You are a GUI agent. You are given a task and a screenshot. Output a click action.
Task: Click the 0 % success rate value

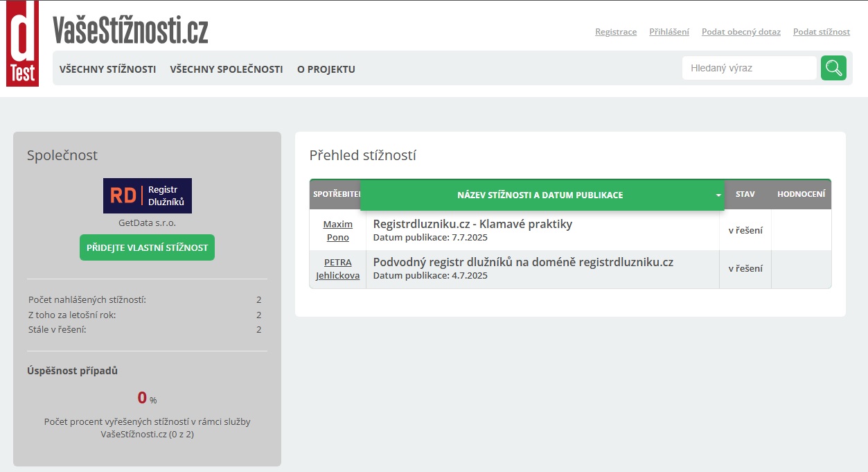tap(147, 398)
